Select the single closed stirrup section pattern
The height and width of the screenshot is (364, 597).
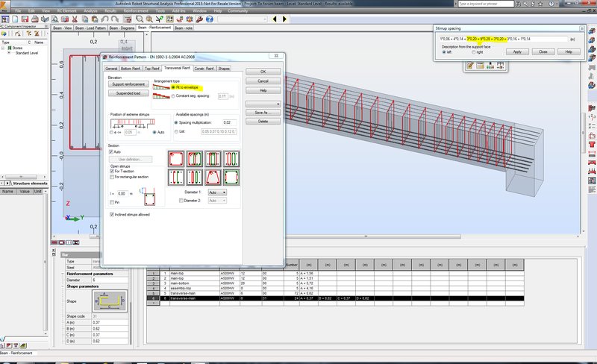click(176, 159)
